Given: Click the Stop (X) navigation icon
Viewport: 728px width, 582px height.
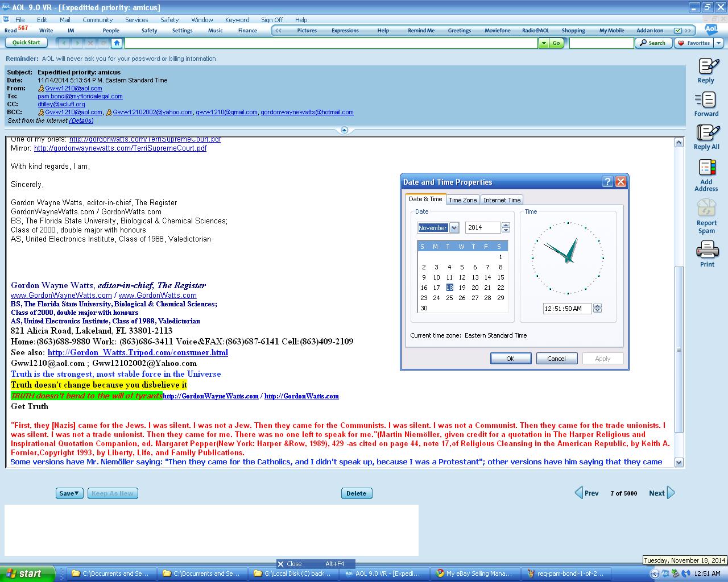Looking at the screenshot, I should pyautogui.click(x=90, y=43).
